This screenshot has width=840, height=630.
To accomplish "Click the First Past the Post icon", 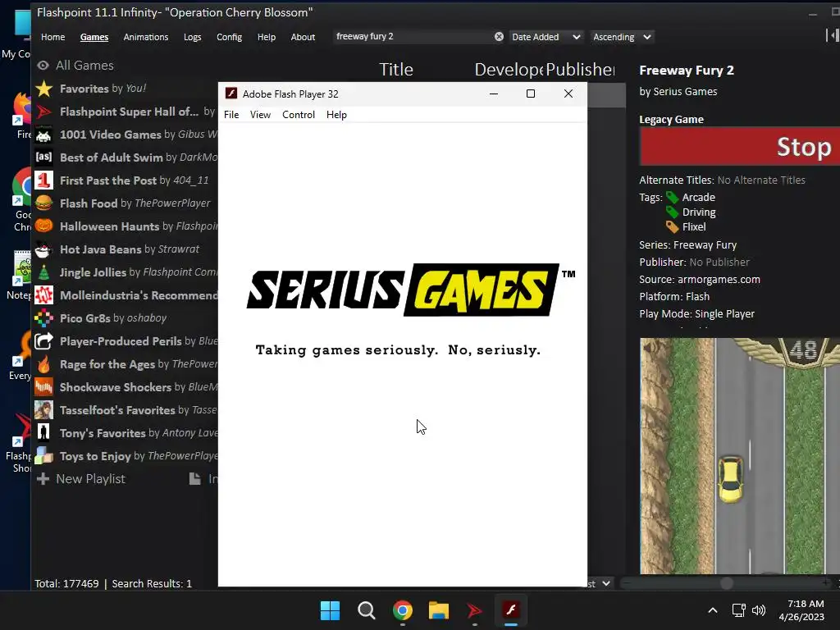I will (x=44, y=180).
